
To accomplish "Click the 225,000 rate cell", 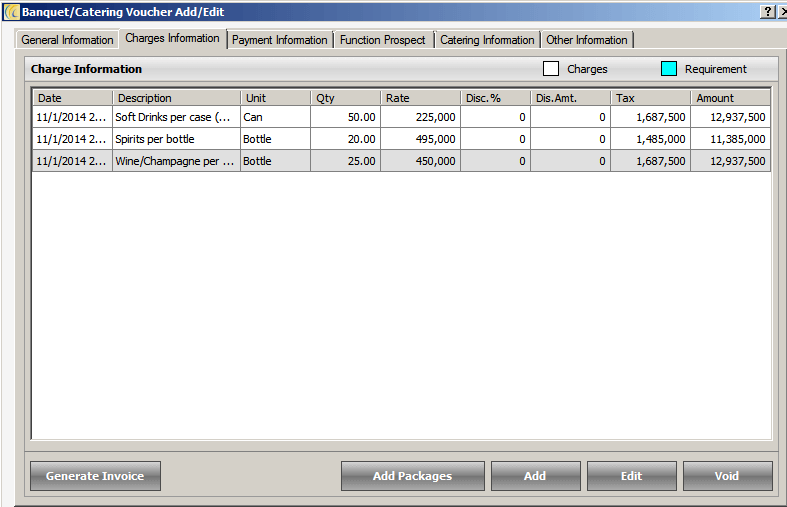I will pos(421,117).
